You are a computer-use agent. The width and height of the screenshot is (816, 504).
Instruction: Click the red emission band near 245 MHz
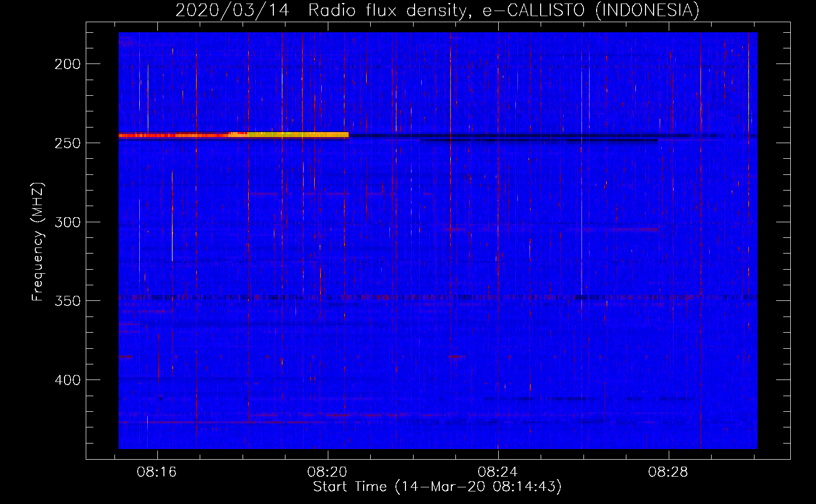[x=173, y=135]
